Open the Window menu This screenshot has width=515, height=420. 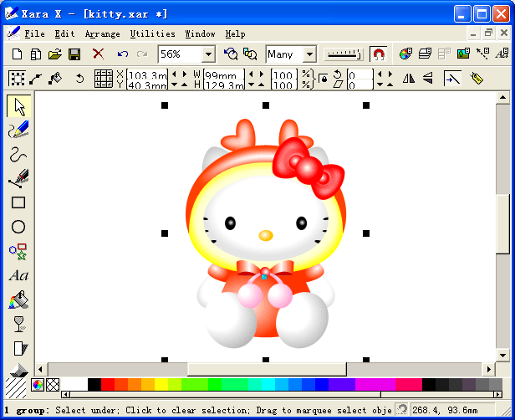pyautogui.click(x=200, y=33)
